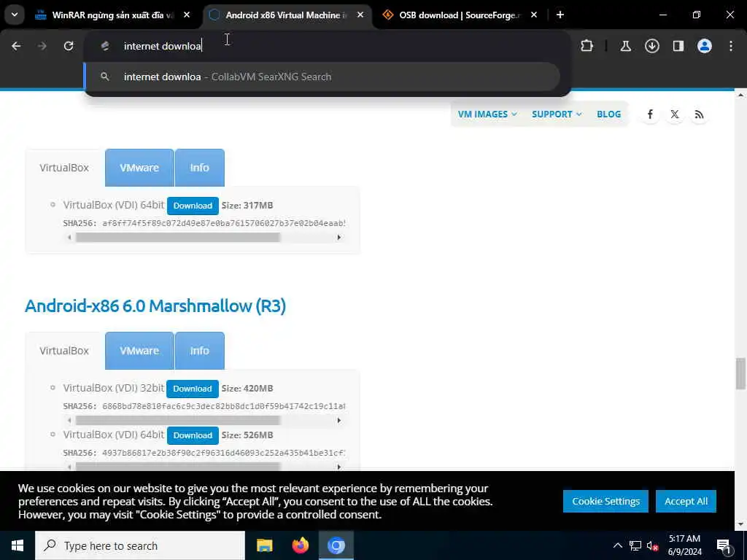Screen dimensions: 747x560
Task: Launch Firefox from the taskbar
Action: click(300, 545)
